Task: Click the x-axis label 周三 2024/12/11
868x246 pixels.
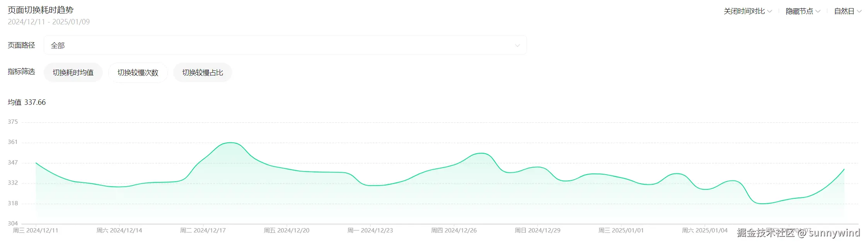Action: [36, 231]
